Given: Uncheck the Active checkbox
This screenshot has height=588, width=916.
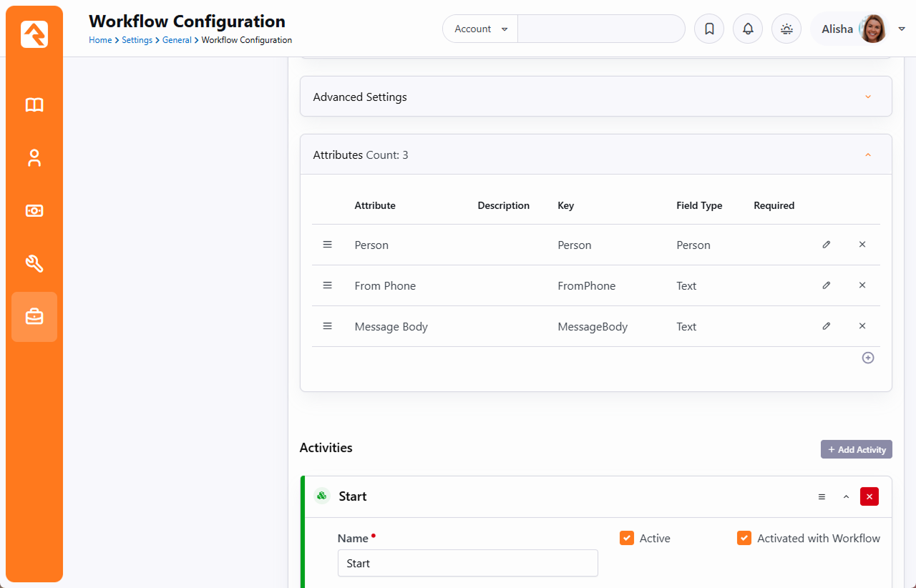Looking at the screenshot, I should pyautogui.click(x=627, y=538).
